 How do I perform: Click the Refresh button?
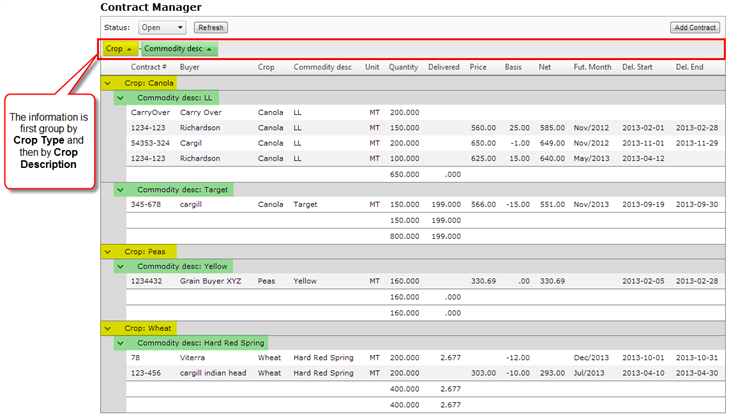210,28
